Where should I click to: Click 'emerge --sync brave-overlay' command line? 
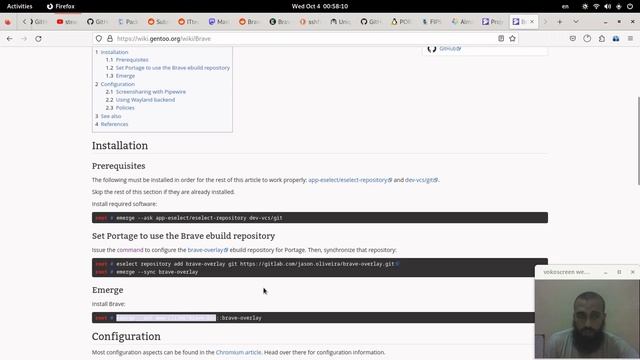point(157,272)
